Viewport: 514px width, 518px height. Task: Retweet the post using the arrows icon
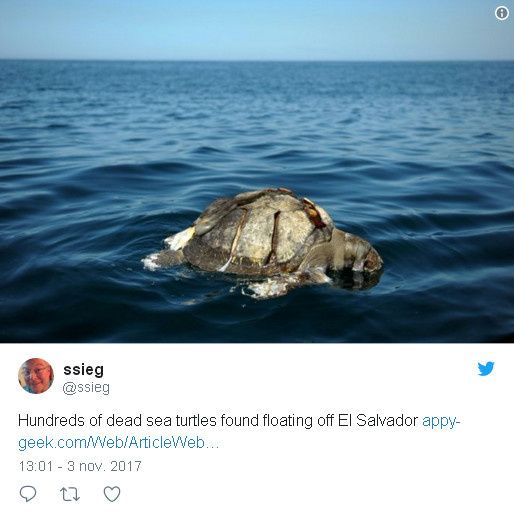[70, 494]
